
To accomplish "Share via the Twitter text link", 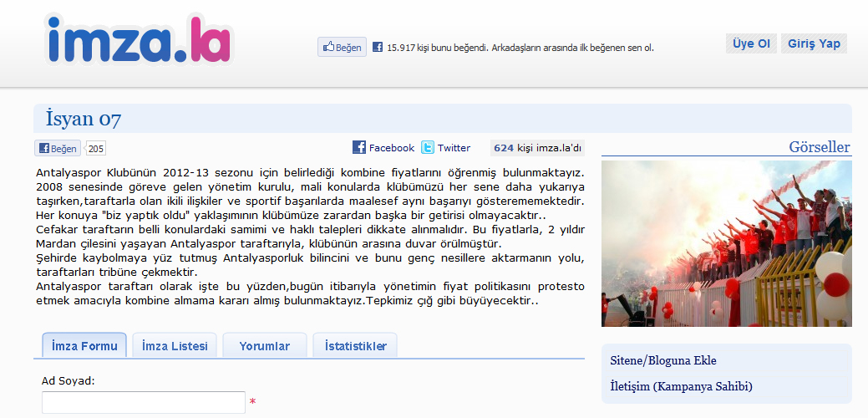I will click(x=454, y=148).
